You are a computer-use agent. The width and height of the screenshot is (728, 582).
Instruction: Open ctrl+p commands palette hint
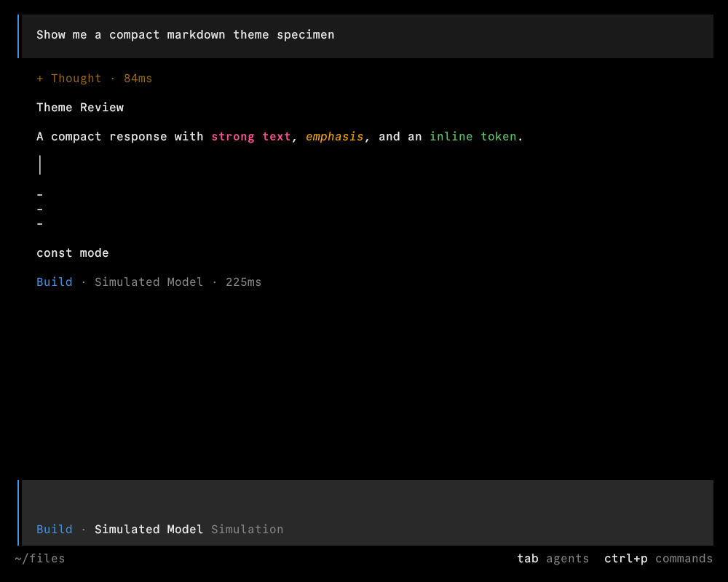pyautogui.click(x=658, y=558)
